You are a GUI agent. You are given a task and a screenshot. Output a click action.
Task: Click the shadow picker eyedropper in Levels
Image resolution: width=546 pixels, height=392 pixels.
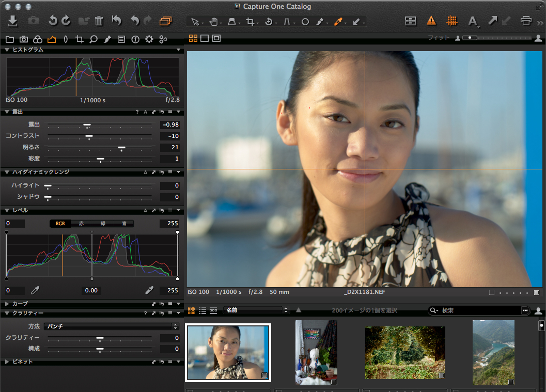coord(36,290)
